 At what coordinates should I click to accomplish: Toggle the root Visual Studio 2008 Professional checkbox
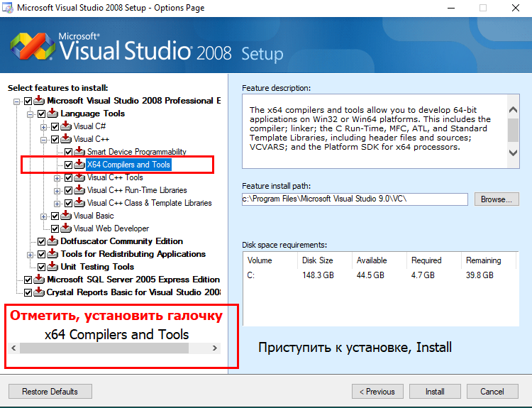(28, 101)
